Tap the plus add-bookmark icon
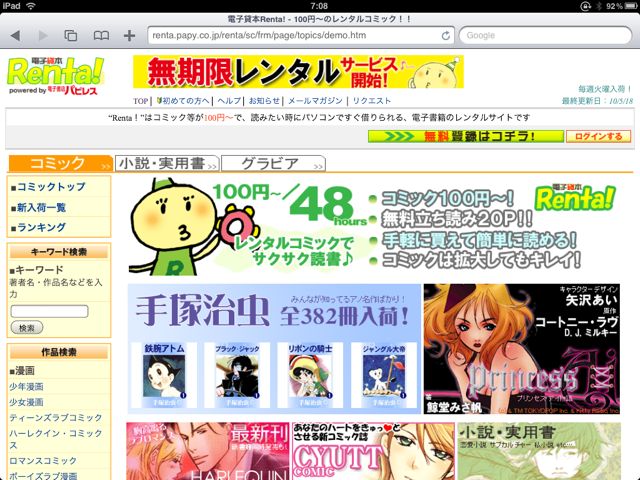 coord(129,36)
